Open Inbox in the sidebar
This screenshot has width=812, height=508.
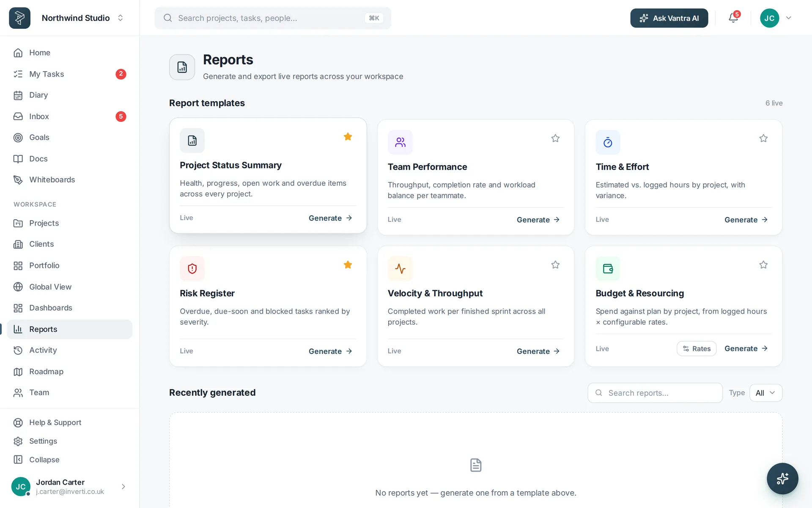[70, 116]
